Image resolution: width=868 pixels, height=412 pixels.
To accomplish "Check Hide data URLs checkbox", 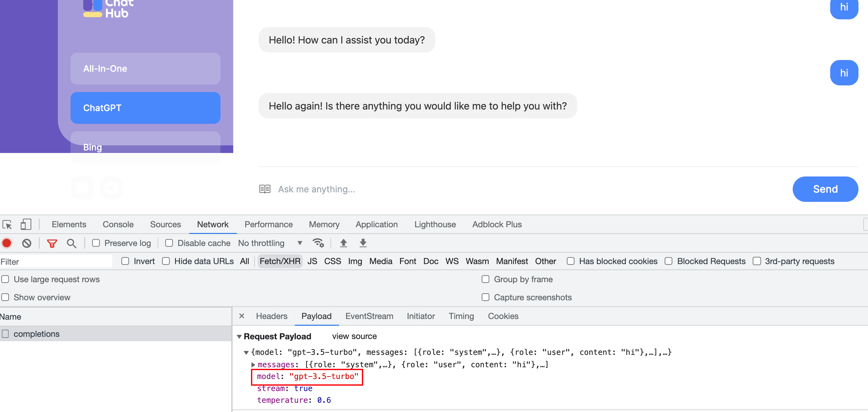I will [x=166, y=261].
